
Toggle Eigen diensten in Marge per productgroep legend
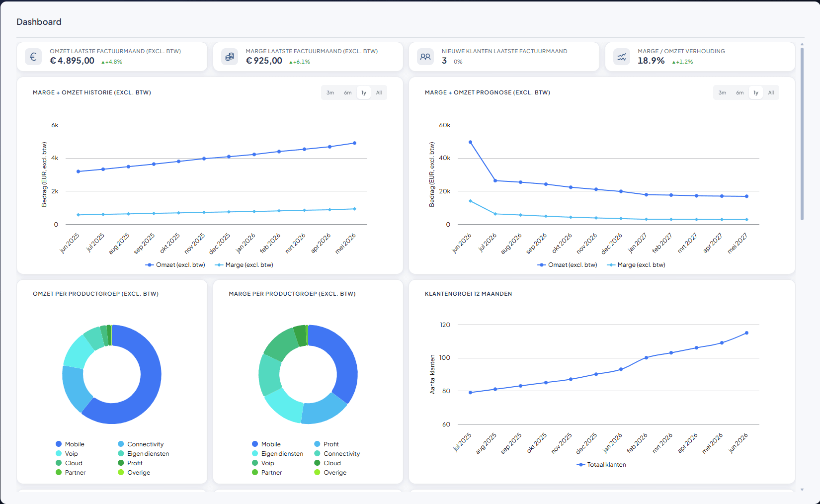[278, 454]
